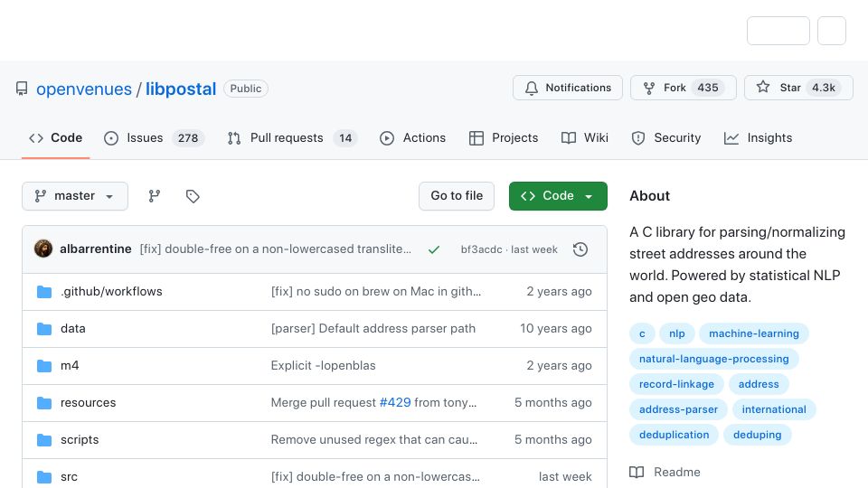Switch to the Issues tab
Screen dimensions: 868x488
(154, 137)
